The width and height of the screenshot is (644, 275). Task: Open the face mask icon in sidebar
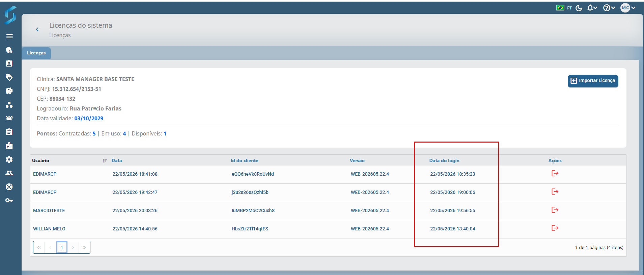(9, 118)
